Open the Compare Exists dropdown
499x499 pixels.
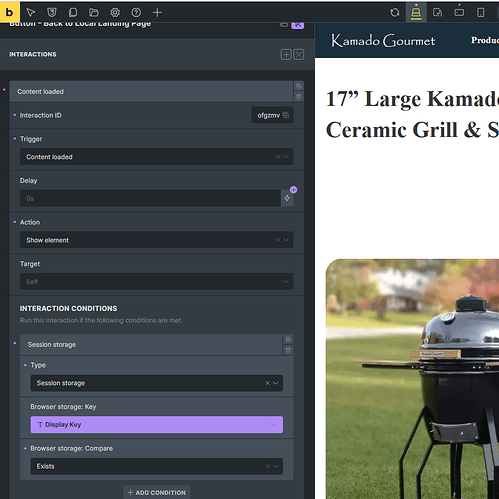tap(156, 466)
